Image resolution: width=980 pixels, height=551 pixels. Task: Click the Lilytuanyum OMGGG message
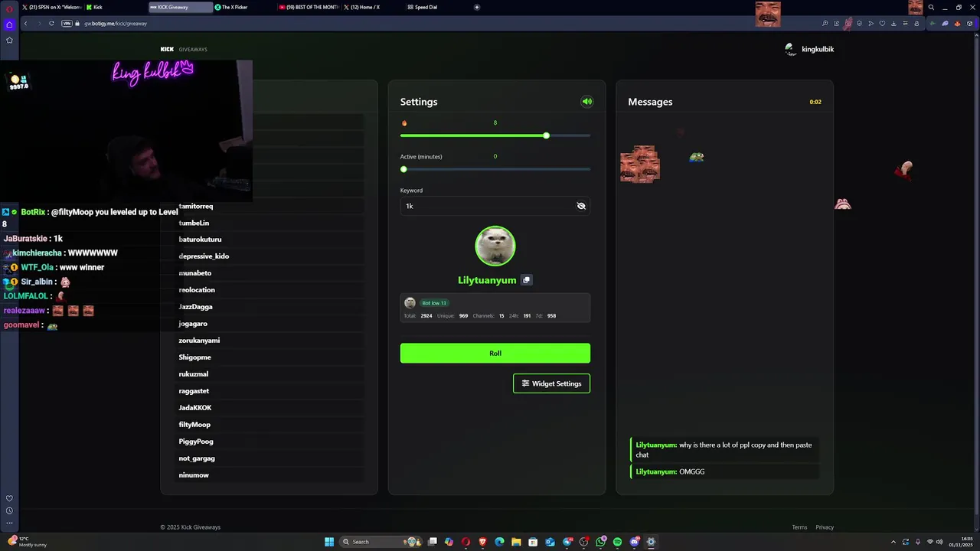724,472
